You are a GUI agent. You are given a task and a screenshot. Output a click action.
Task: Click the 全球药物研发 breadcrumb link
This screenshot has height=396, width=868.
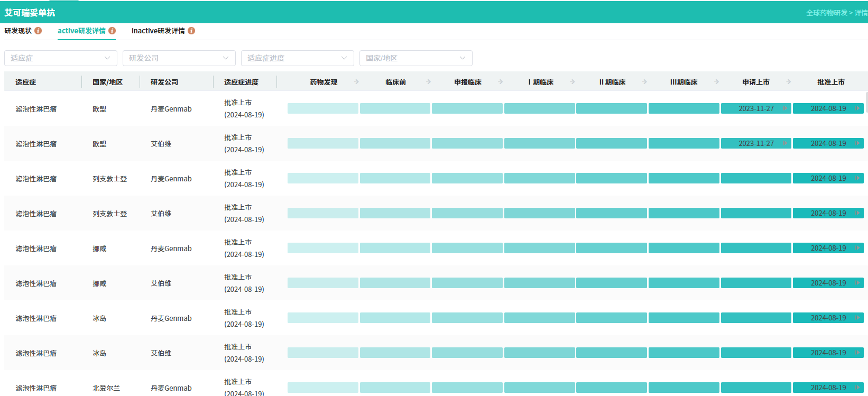(826, 13)
